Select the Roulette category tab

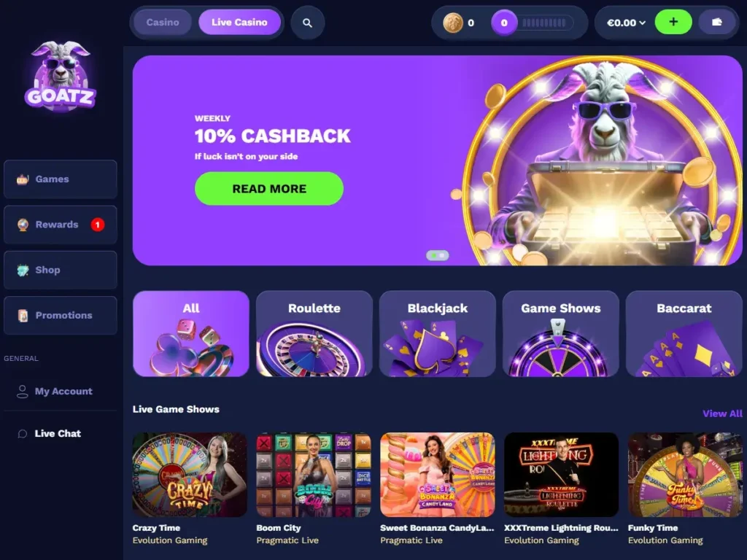[314, 333]
